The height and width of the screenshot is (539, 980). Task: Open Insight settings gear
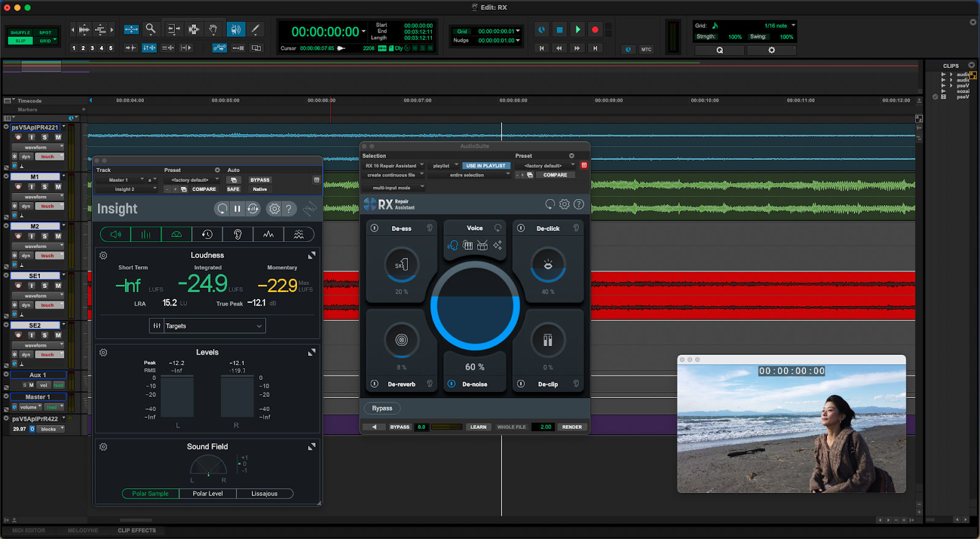click(x=274, y=209)
